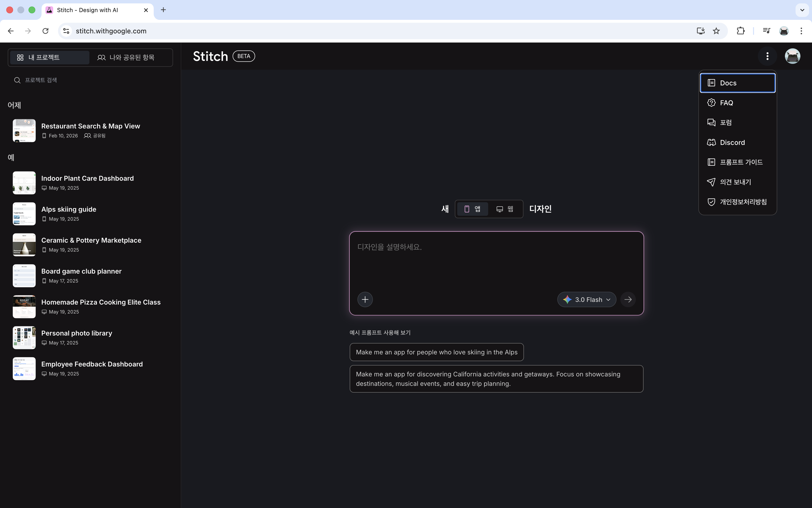The height and width of the screenshot is (508, 812).
Task: Open the Stitch account avatar
Action: click(x=792, y=56)
